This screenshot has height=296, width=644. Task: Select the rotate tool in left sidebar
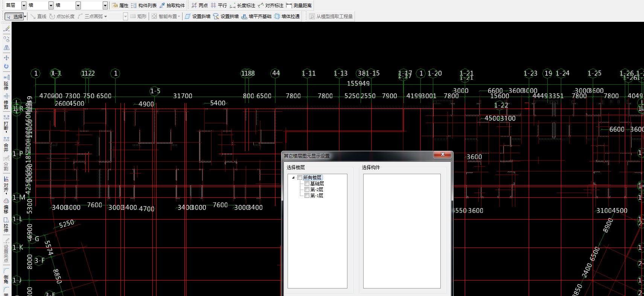(6, 66)
